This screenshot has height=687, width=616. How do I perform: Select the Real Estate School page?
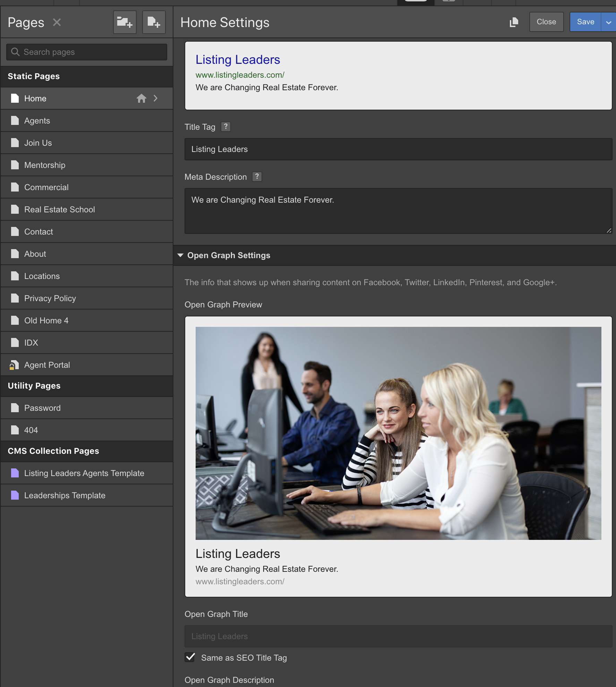coord(87,210)
